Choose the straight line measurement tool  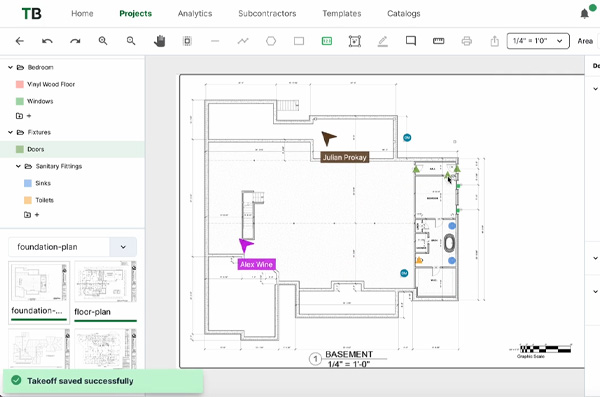pos(215,41)
